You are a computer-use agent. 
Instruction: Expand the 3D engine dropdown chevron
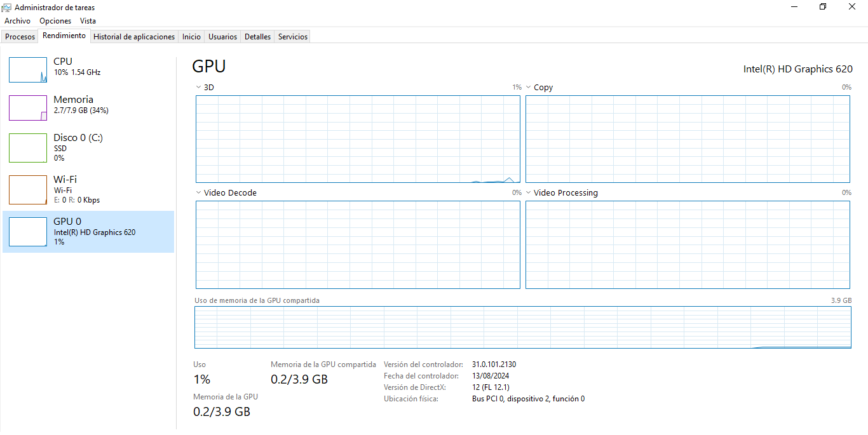tap(198, 88)
